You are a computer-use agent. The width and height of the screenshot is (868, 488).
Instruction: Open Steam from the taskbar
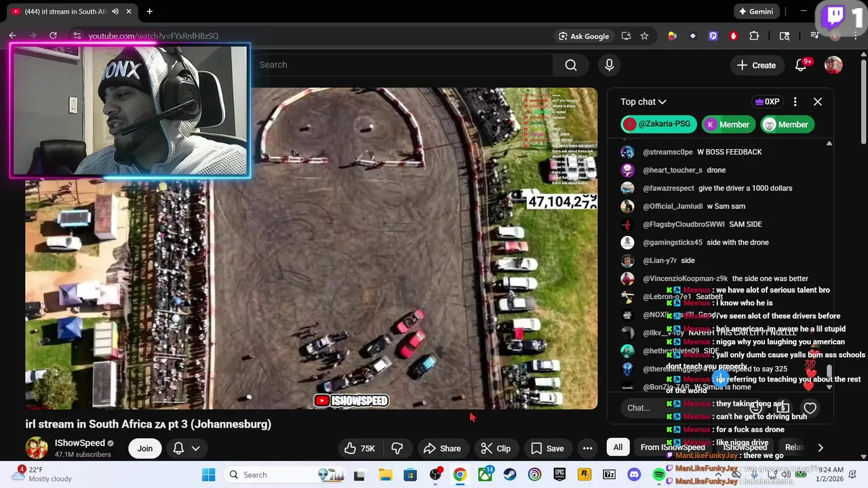pyautogui.click(x=509, y=474)
